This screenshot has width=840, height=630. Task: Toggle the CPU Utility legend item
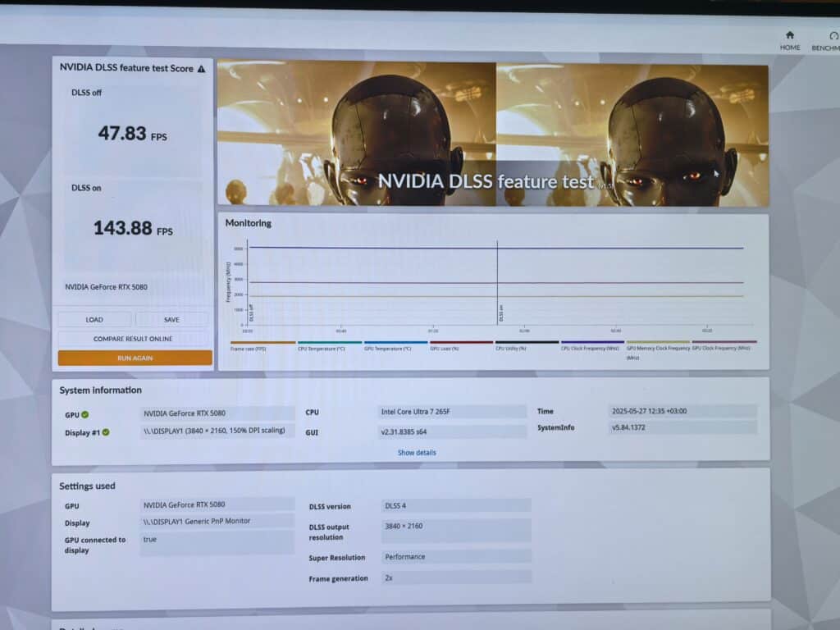click(527, 345)
